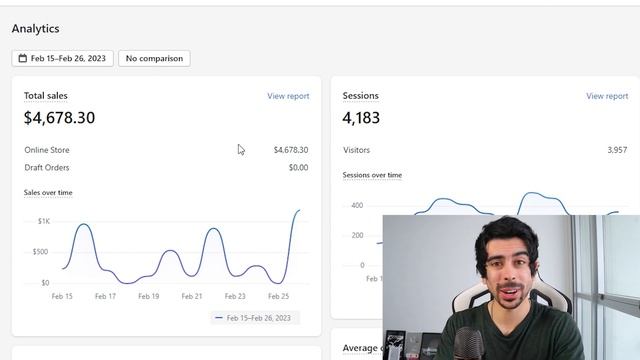Image resolution: width=640 pixels, height=360 pixels.
Task: Open the No comparison selector
Action: [154, 58]
